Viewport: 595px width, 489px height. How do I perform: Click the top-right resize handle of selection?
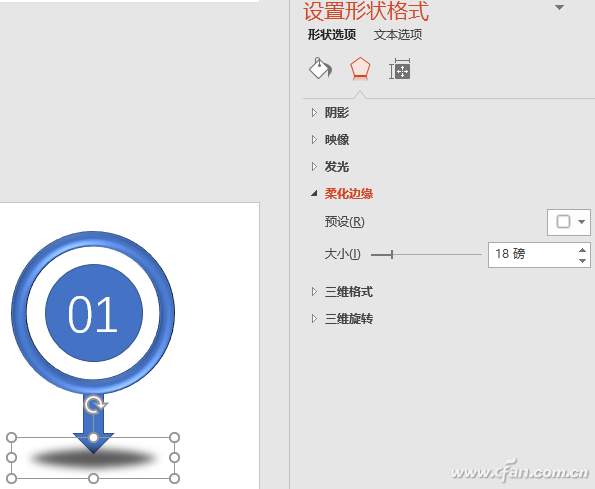[x=174, y=437]
